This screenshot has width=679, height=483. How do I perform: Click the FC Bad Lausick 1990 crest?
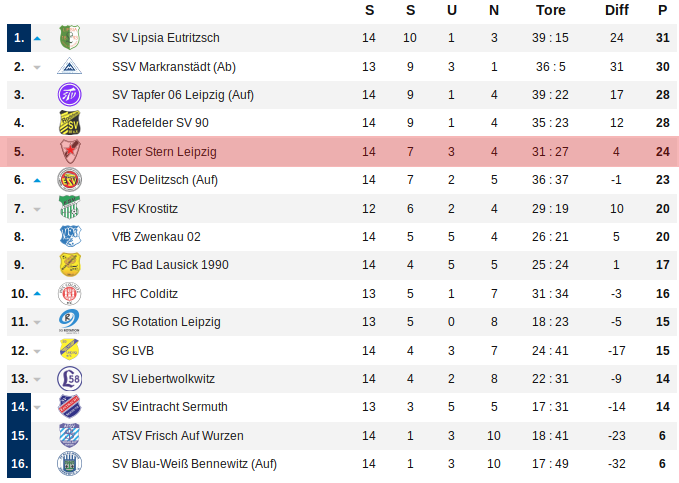[69, 265]
